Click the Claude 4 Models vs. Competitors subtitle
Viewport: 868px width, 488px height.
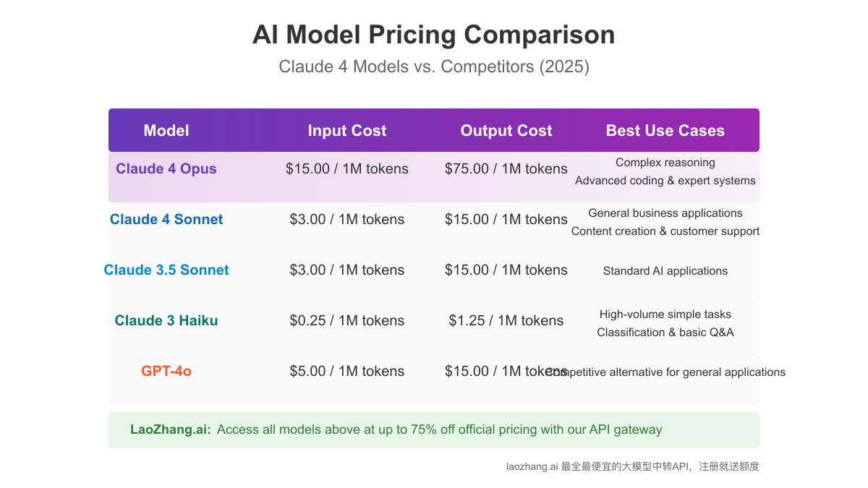[x=434, y=67]
